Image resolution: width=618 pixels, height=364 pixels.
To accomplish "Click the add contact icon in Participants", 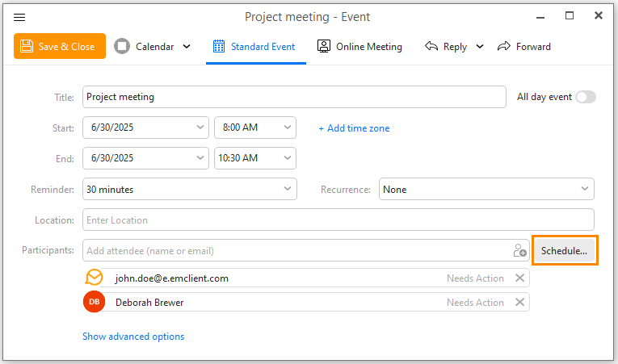I will [x=519, y=250].
